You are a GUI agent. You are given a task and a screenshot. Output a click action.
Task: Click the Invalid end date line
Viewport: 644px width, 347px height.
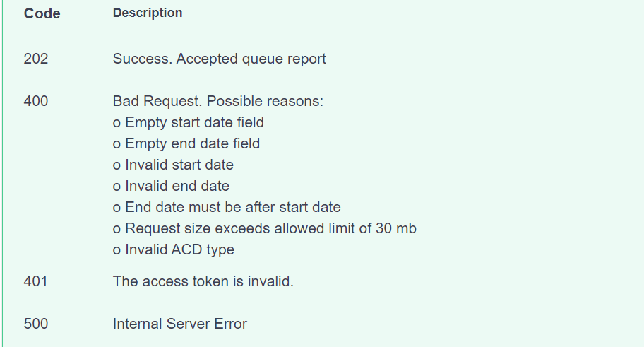[172, 186]
